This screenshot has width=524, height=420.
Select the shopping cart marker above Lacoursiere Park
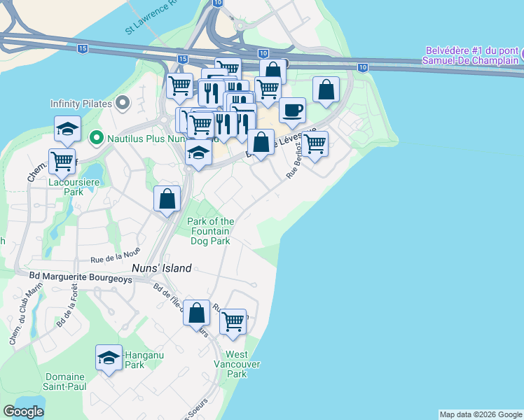[x=62, y=162]
